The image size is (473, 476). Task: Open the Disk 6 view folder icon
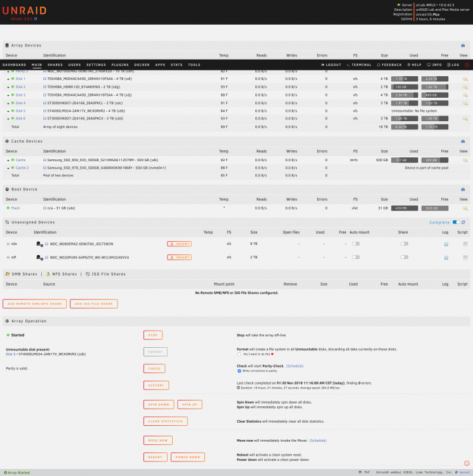(465, 119)
